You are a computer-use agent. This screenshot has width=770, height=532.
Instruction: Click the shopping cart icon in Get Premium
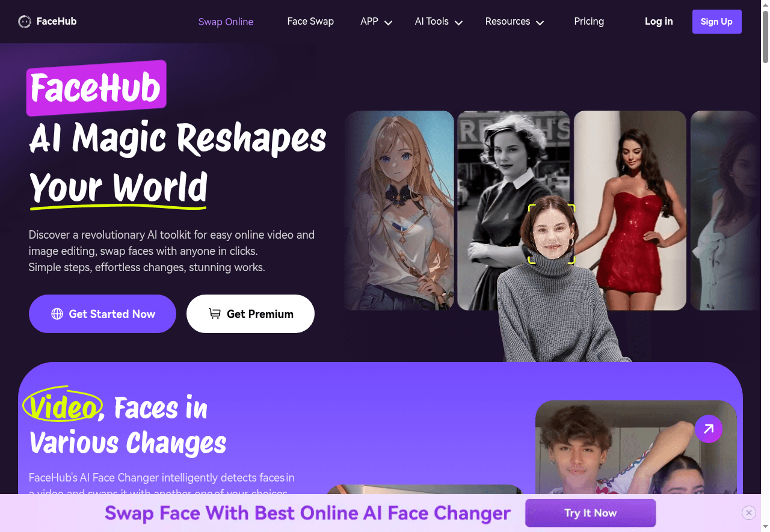coord(214,314)
